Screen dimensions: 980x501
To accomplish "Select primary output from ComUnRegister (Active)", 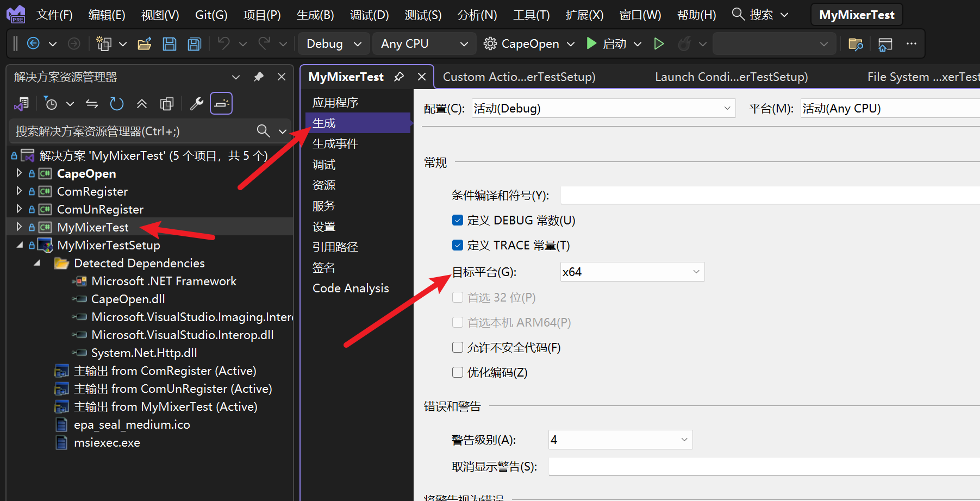I will point(173,389).
